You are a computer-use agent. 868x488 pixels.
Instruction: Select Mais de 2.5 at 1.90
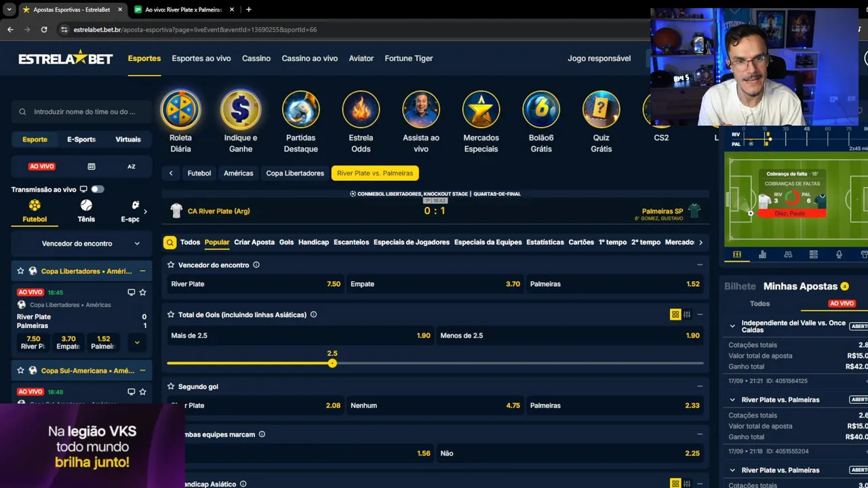tap(300, 335)
